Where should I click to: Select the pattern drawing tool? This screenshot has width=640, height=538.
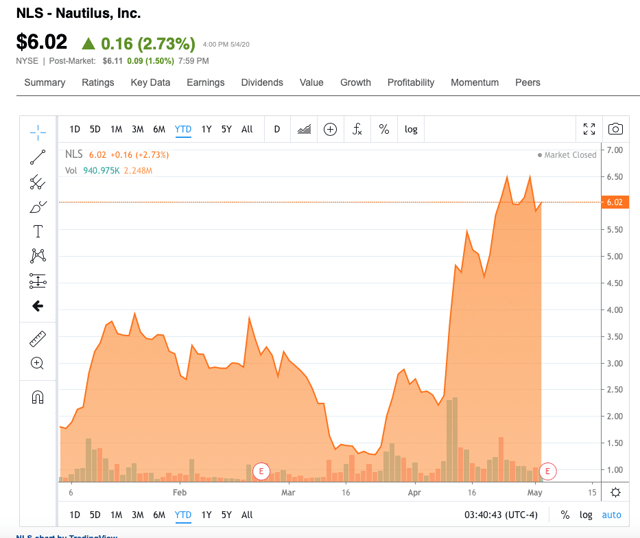click(38, 256)
